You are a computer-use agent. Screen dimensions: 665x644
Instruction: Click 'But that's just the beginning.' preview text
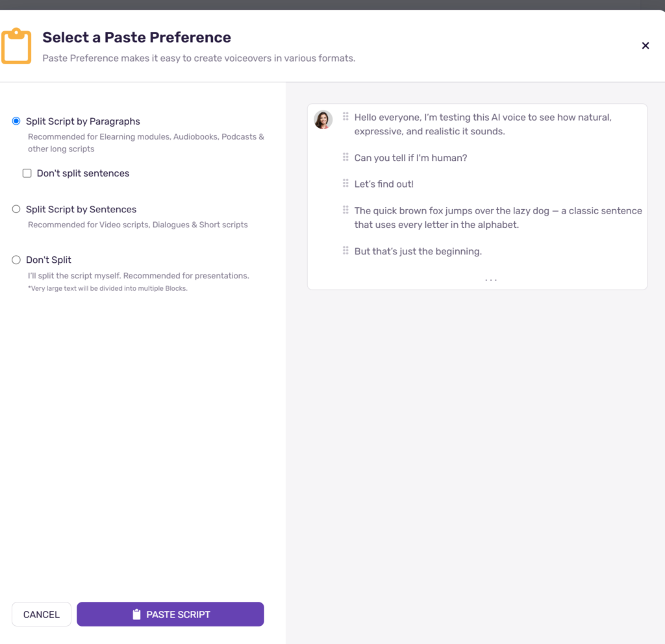418,251
